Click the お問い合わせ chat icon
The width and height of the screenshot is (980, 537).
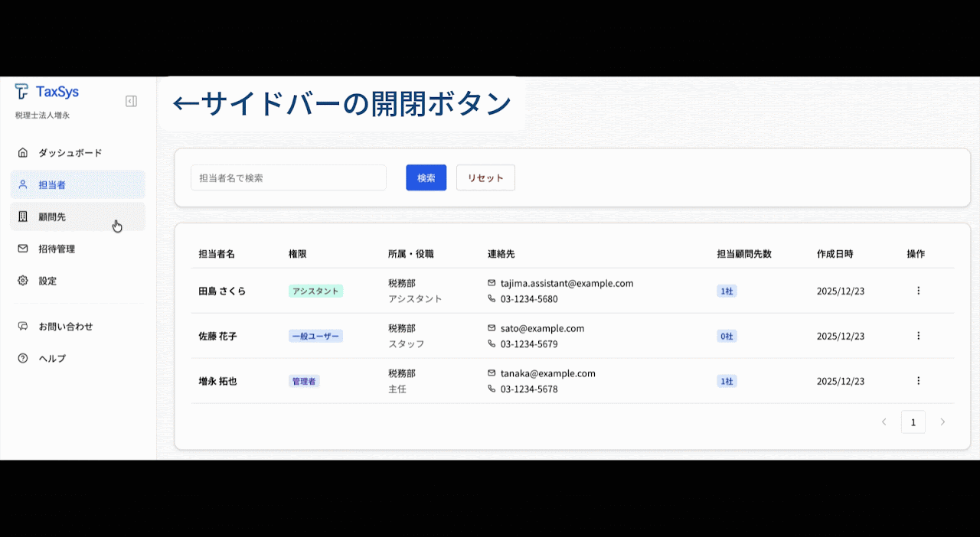point(23,326)
